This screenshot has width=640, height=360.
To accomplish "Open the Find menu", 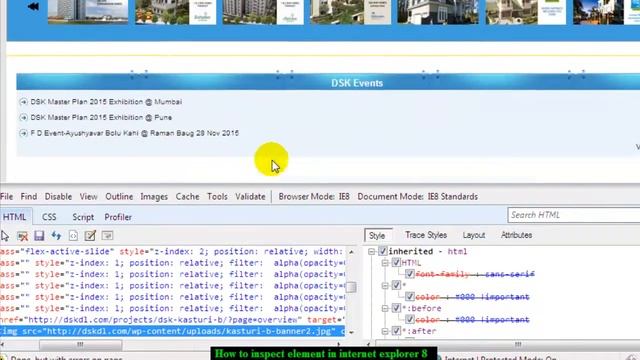I will tap(29, 196).
